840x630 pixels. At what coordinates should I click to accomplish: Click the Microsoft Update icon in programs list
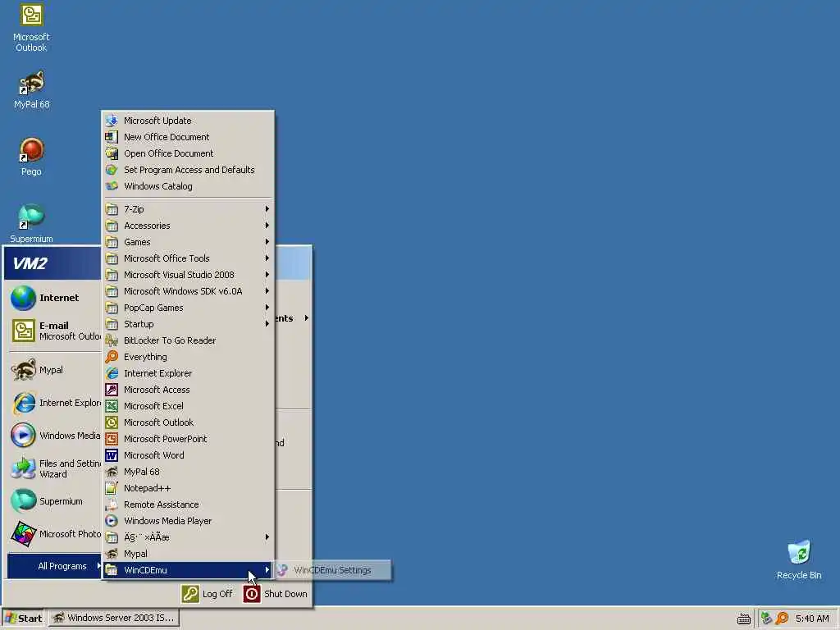click(112, 121)
